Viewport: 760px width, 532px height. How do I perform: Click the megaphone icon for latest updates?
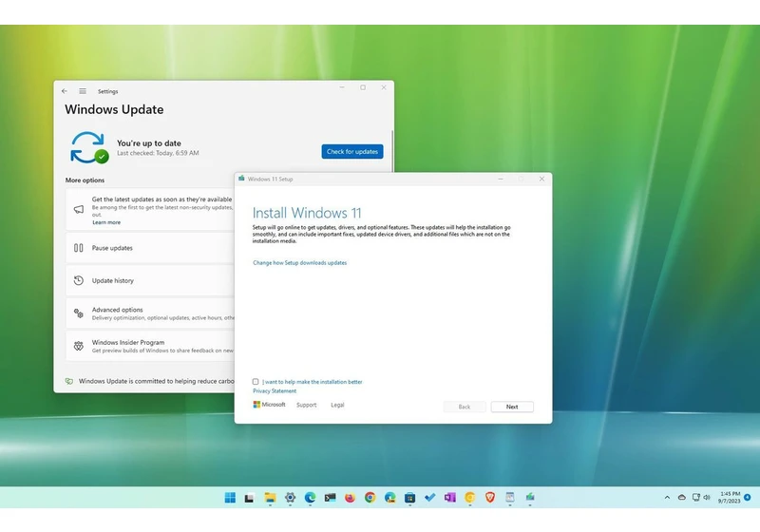coord(79,209)
